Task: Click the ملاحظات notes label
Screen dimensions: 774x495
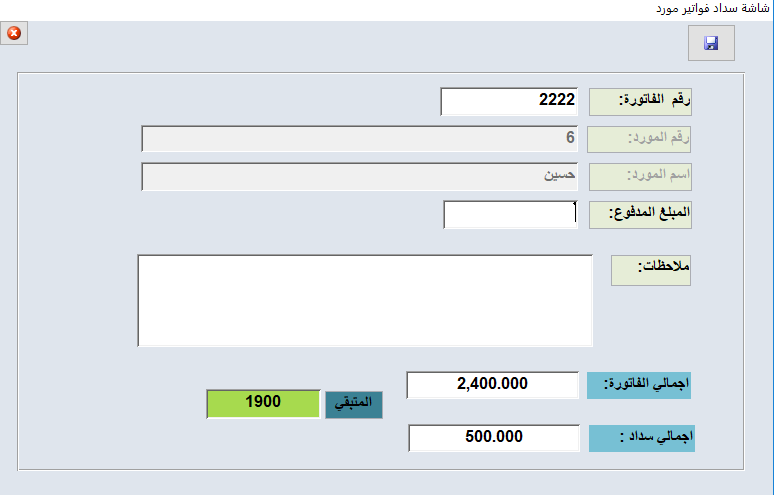Action: [651, 270]
